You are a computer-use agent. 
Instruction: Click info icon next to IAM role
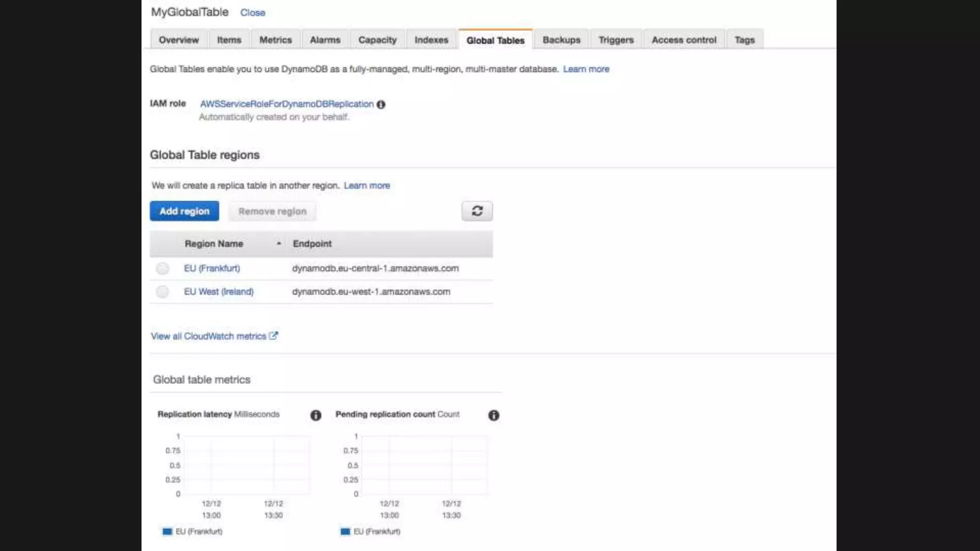pyautogui.click(x=381, y=104)
